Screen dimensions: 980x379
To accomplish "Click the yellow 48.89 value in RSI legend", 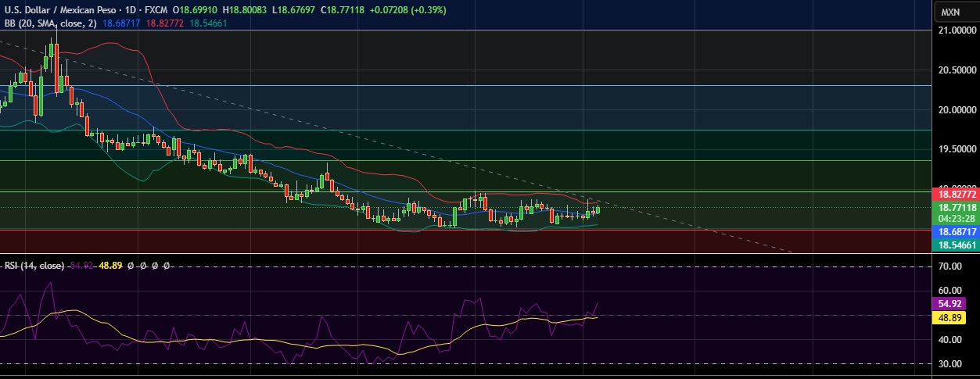I will [x=111, y=266].
